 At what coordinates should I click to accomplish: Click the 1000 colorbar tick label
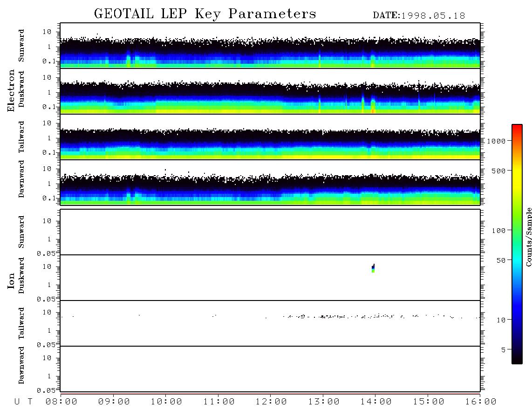coord(496,141)
